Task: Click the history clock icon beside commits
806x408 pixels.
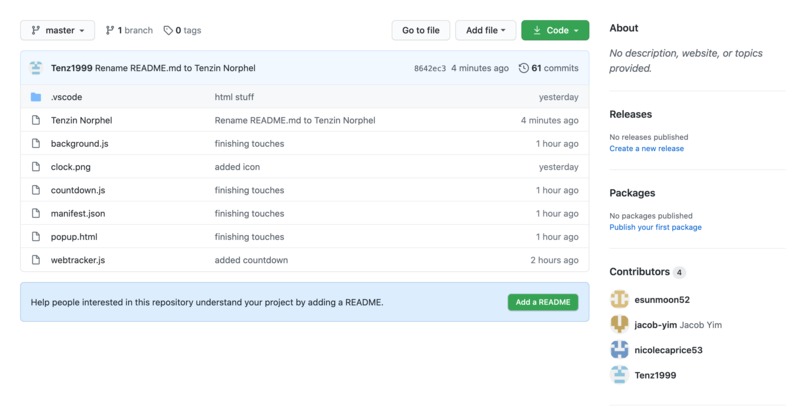Action: pyautogui.click(x=524, y=68)
